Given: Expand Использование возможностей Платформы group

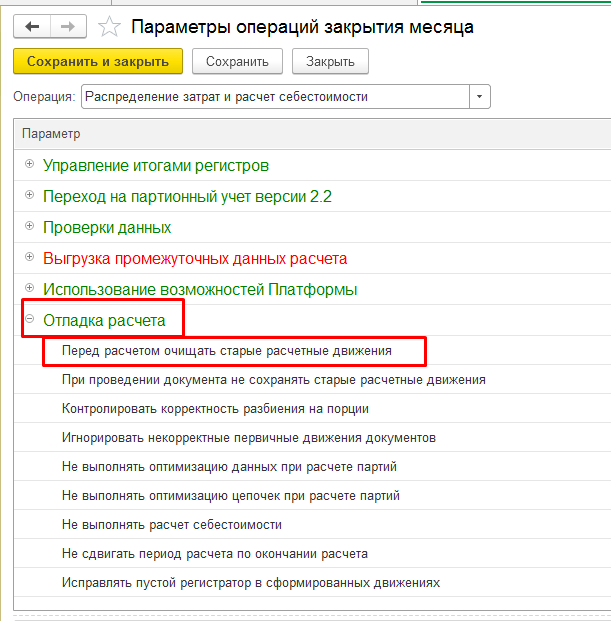Looking at the screenshot, I should click(x=29, y=287).
